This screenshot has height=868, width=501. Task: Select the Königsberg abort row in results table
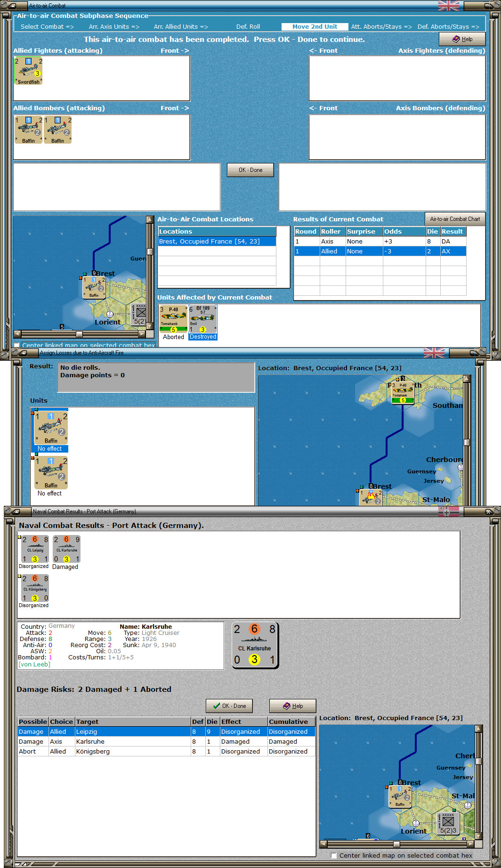(166, 752)
